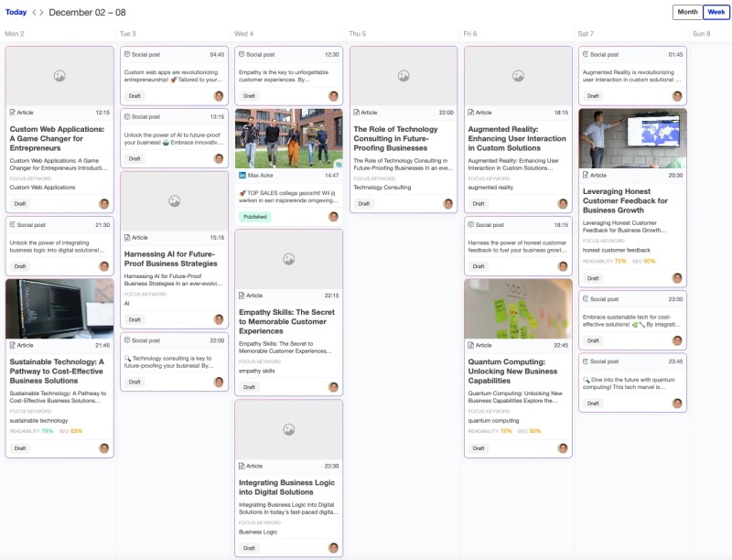Click author avatar on Quantum Computing card
Image resolution: width=732 pixels, height=560 pixels.
coord(563,448)
